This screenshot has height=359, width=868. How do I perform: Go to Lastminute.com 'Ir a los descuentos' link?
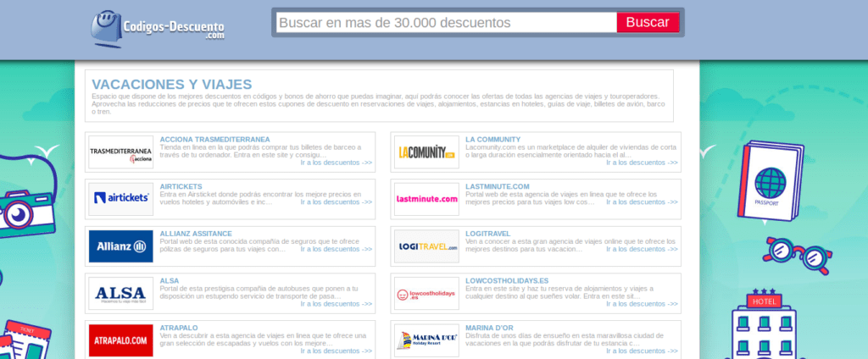pos(642,202)
